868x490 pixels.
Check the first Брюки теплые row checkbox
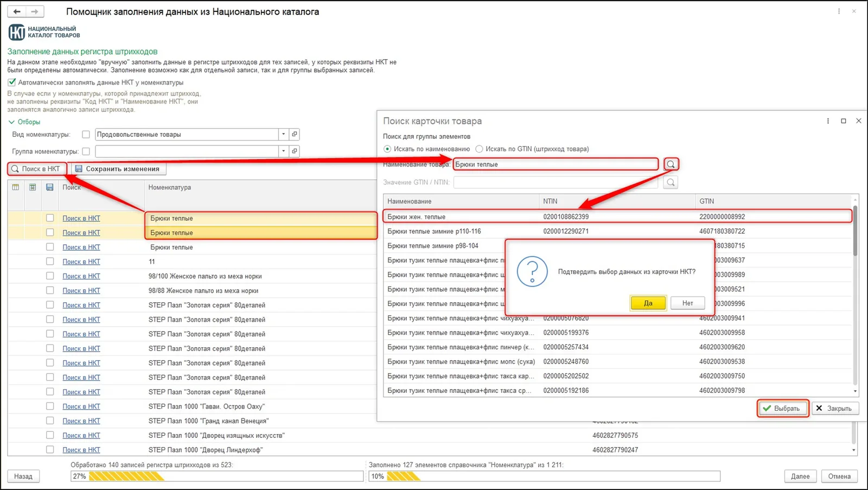pyautogui.click(x=50, y=218)
